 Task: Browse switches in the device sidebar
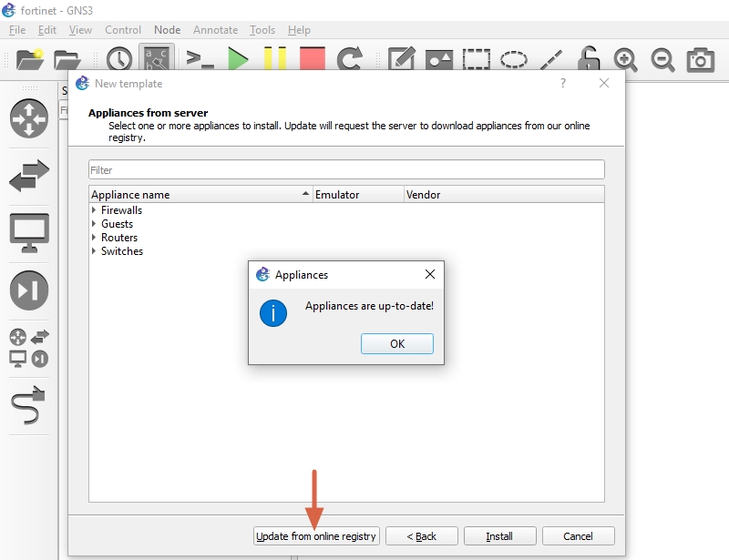click(29, 176)
